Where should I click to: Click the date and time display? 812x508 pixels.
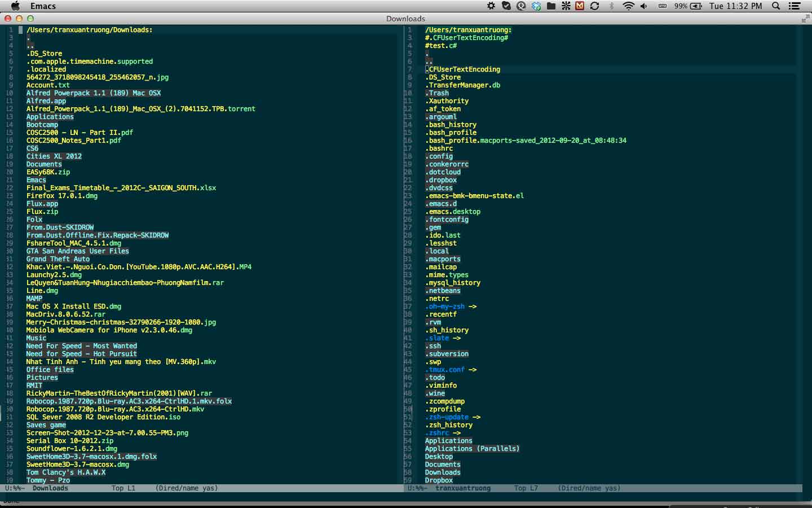(735, 6)
